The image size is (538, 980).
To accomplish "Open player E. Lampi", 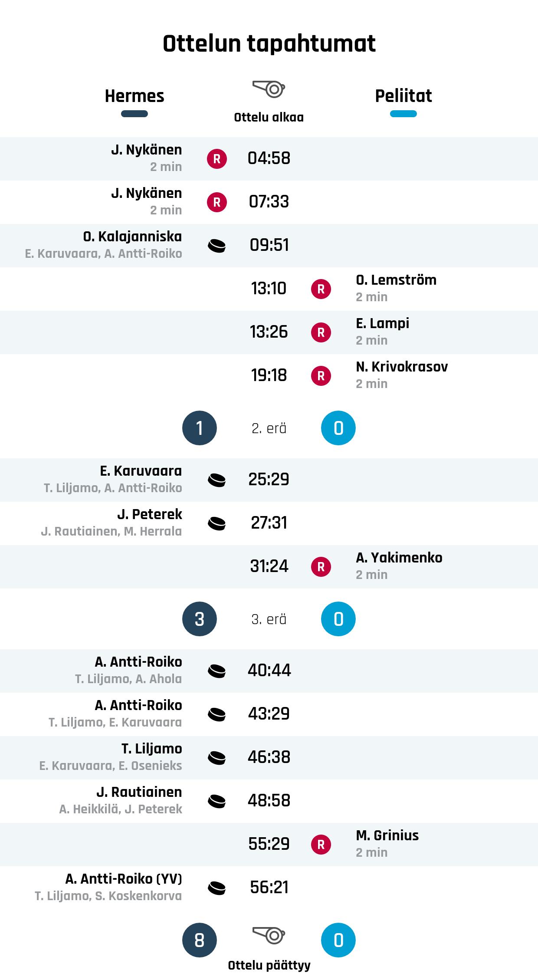I will (x=382, y=323).
